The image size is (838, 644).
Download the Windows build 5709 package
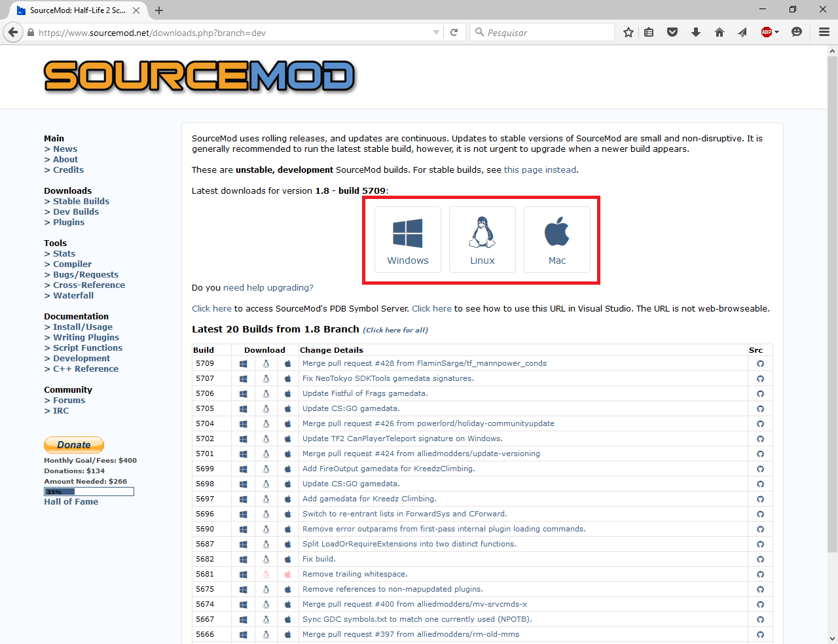coord(243,364)
